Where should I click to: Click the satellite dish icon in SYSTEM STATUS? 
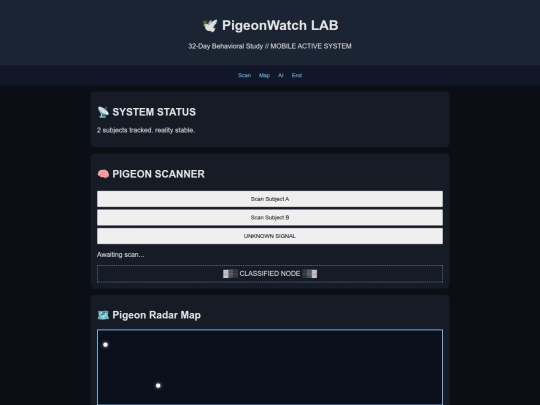(x=103, y=112)
